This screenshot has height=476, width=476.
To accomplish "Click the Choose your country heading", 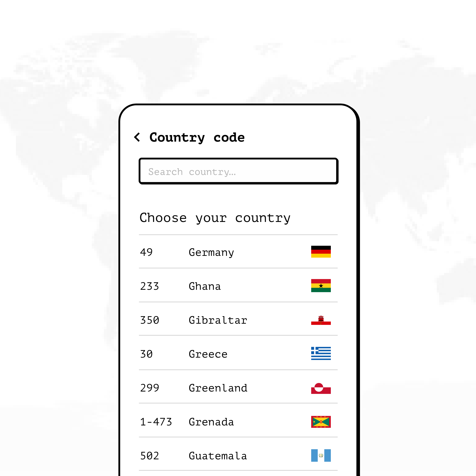I will [x=215, y=217].
